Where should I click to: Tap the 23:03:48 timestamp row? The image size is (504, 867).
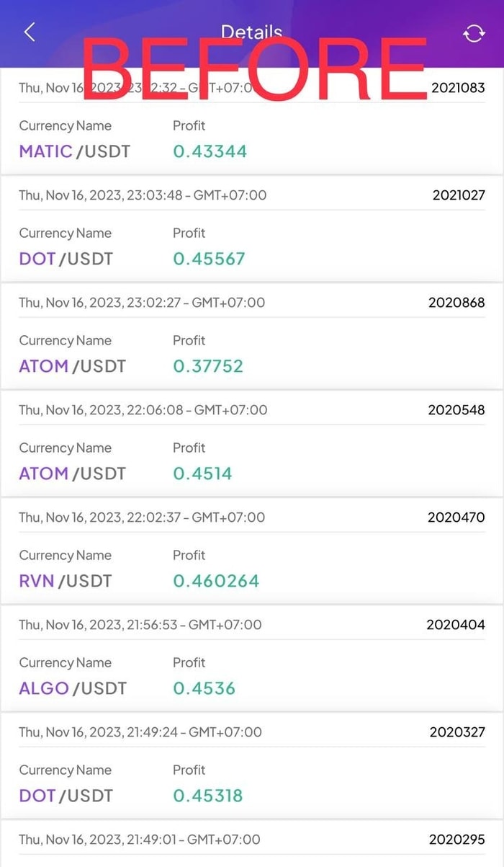click(143, 195)
